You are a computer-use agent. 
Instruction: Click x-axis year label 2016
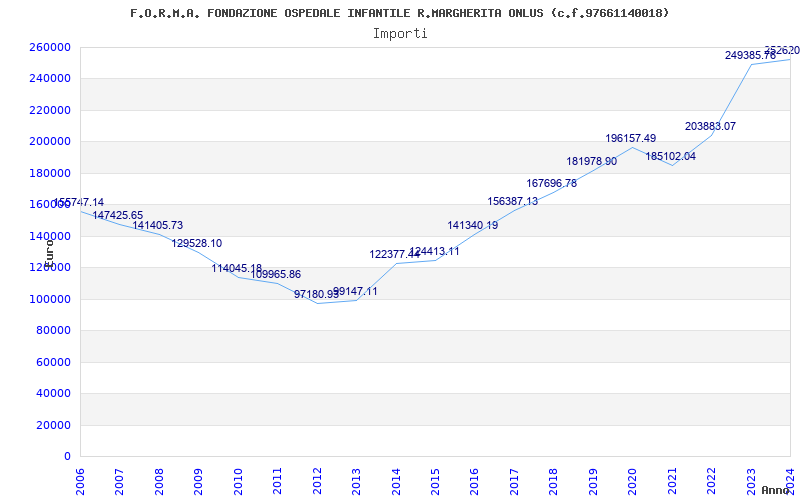[x=474, y=481]
